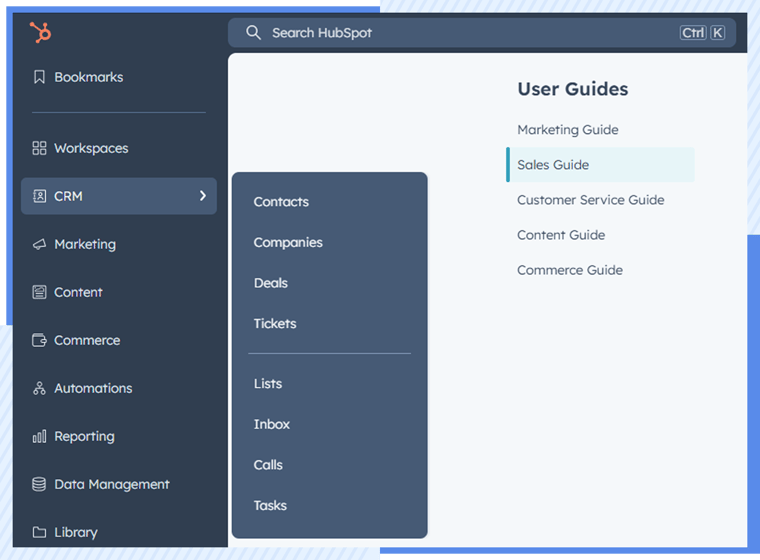Click the Ctrl key hint badge

693,32
